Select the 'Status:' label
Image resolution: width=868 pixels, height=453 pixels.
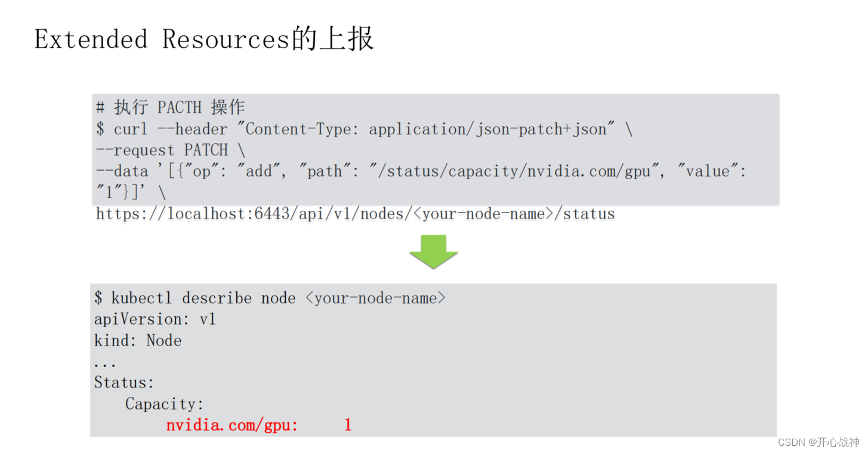click(122, 382)
